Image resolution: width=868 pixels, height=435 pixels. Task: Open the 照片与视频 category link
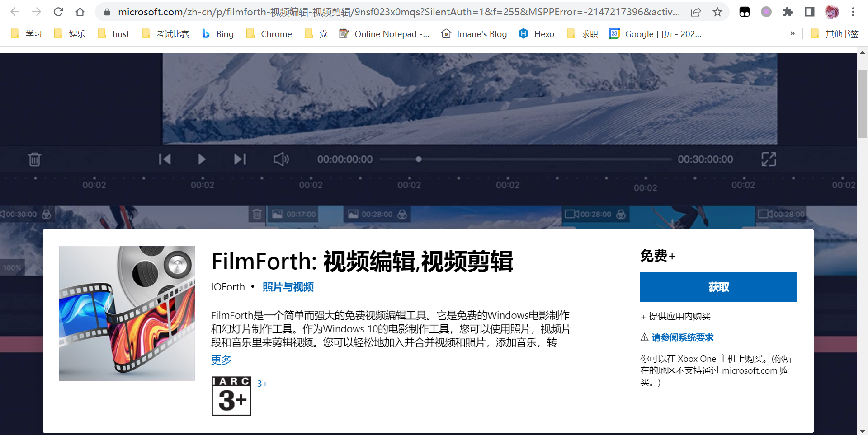tap(288, 287)
